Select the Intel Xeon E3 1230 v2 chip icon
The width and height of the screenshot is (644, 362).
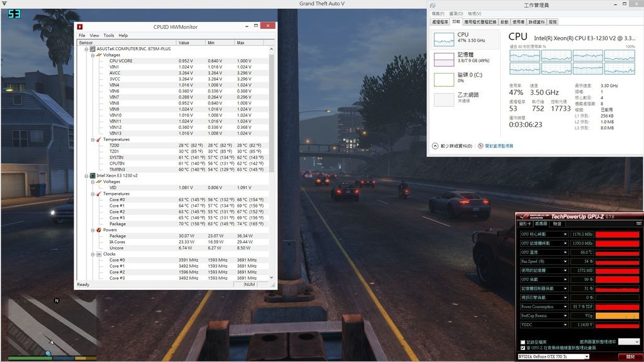[x=93, y=176]
